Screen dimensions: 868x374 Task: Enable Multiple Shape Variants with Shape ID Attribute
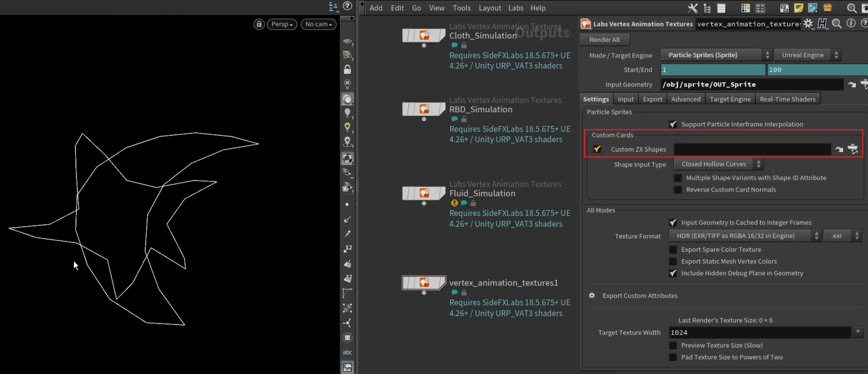point(677,178)
